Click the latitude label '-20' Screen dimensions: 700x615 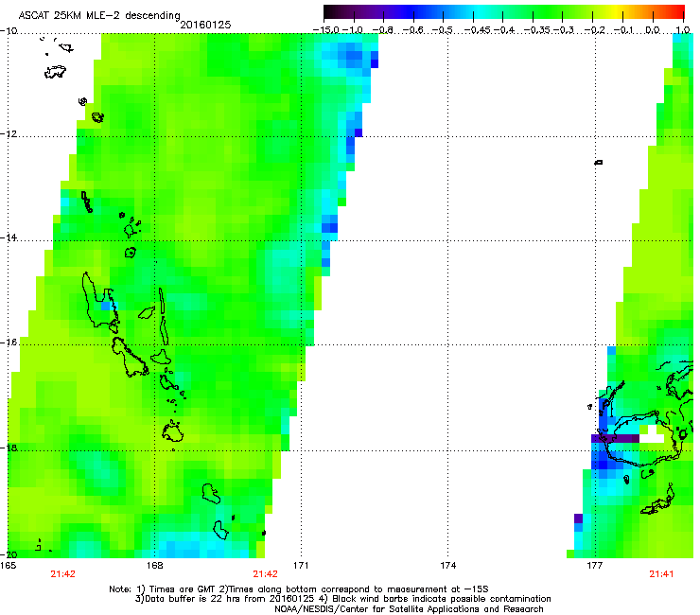click(9, 554)
